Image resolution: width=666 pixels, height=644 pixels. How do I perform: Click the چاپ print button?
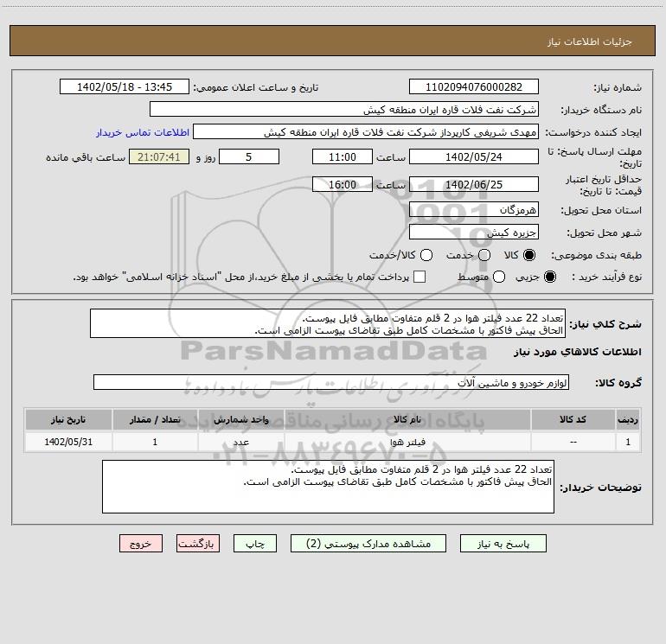[255, 544]
